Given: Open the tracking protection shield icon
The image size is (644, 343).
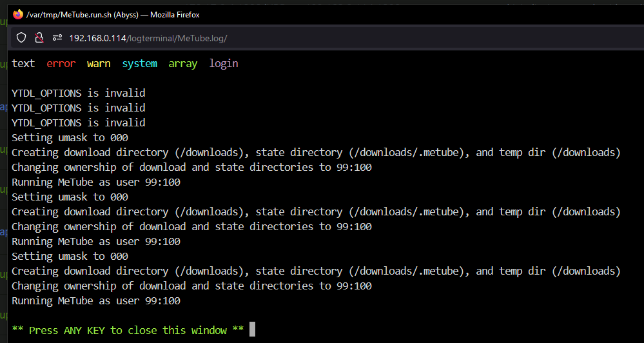Looking at the screenshot, I should pyautogui.click(x=21, y=38).
